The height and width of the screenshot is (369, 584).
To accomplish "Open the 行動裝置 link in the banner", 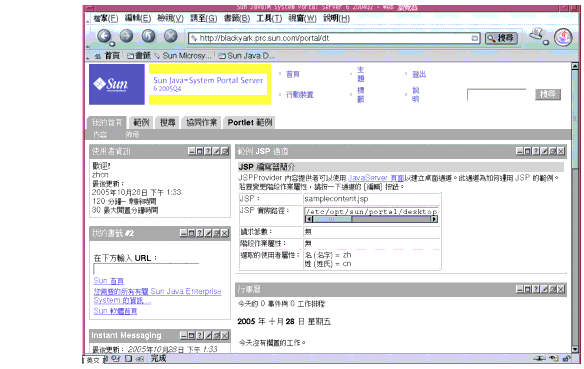I will tap(299, 95).
